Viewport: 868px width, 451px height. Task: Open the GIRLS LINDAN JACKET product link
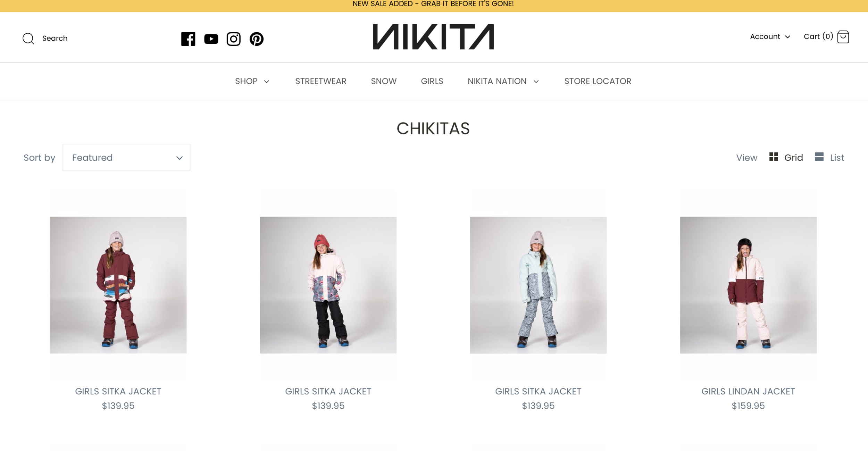click(748, 391)
